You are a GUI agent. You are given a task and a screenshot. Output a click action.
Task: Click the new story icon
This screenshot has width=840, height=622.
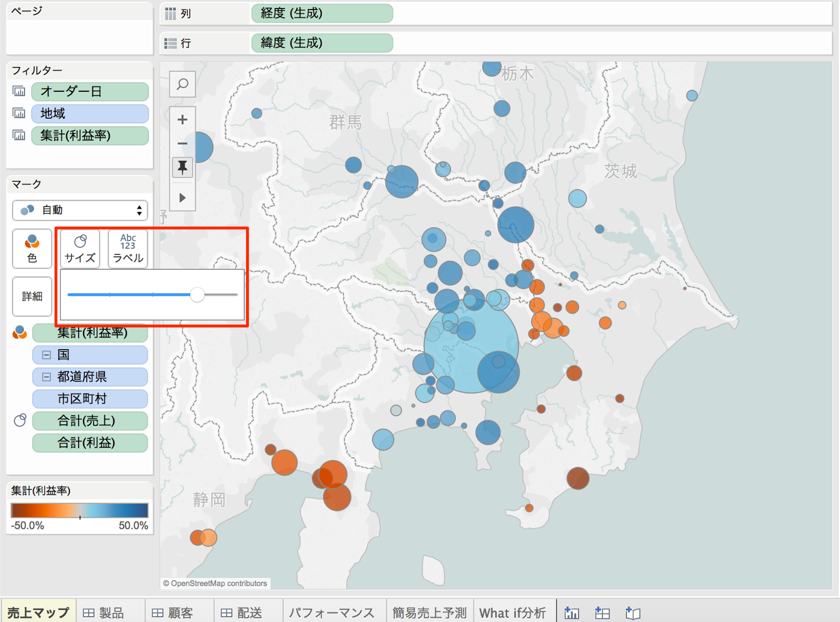click(x=633, y=612)
